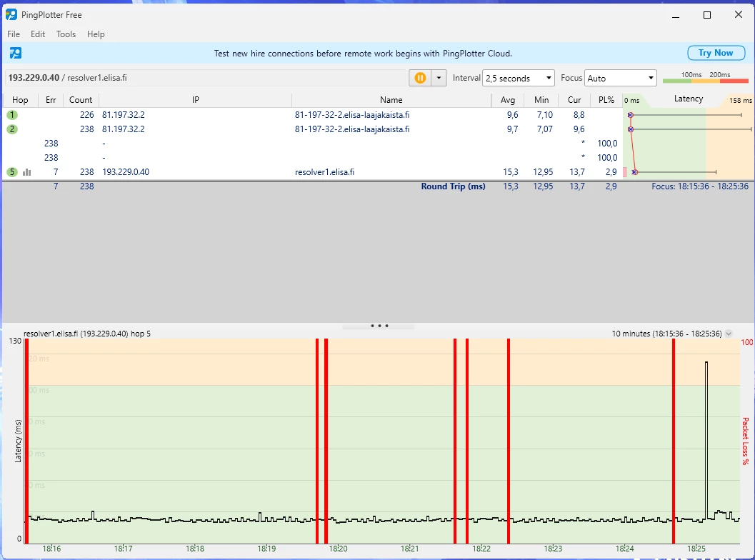Open the Tools menu

point(66,34)
